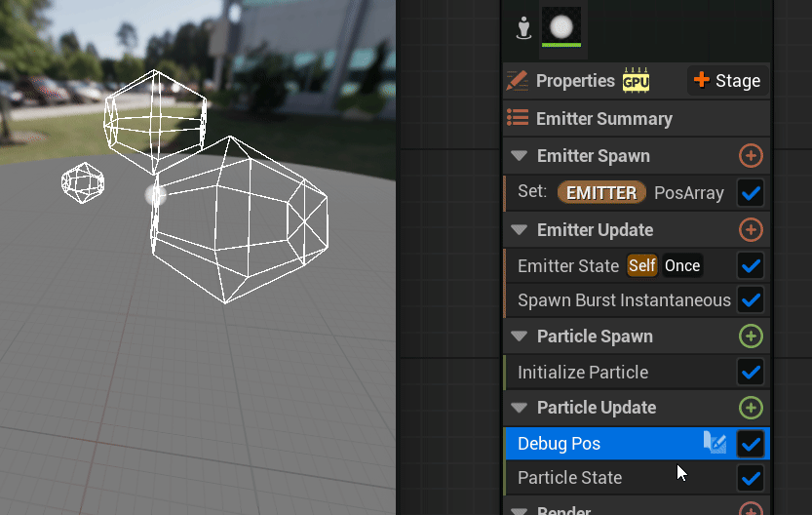Add renderer to the Render section
Image resolution: width=812 pixels, height=515 pixels.
click(751, 510)
